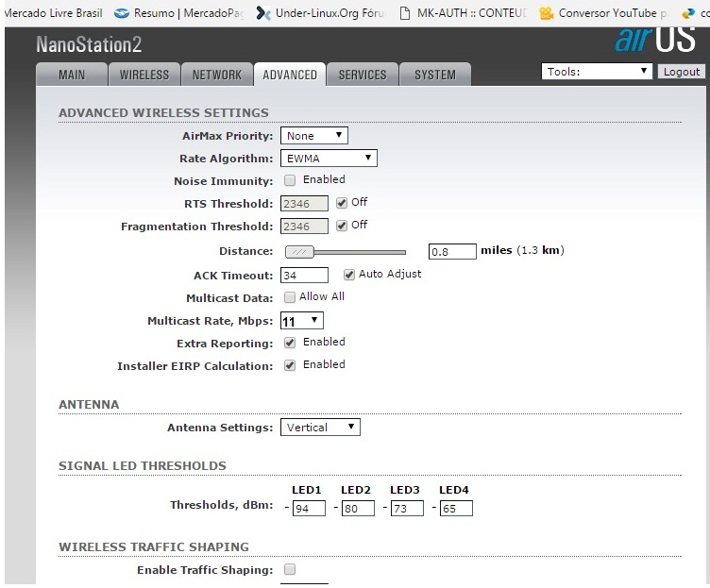This screenshot has width=710, height=588.
Task: Open the Rate Algorithm EWMA dropdown
Action: [x=329, y=158]
